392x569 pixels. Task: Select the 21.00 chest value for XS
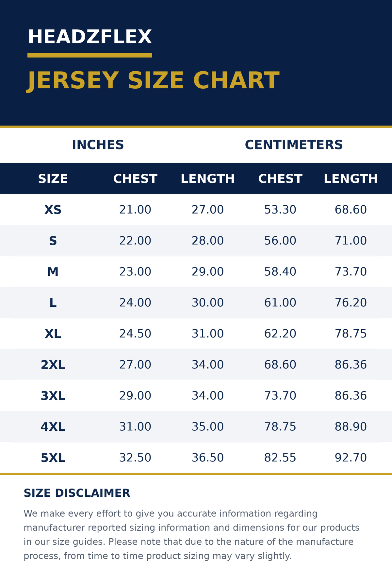coord(135,210)
